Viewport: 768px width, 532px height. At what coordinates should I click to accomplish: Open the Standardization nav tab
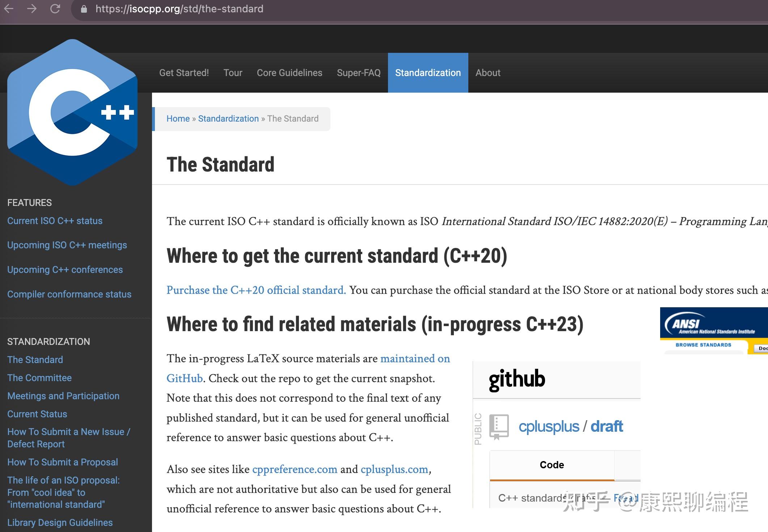428,73
